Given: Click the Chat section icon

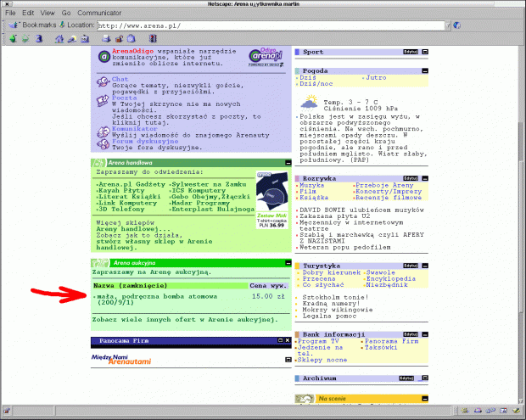Looking at the screenshot, I should click(103, 81).
